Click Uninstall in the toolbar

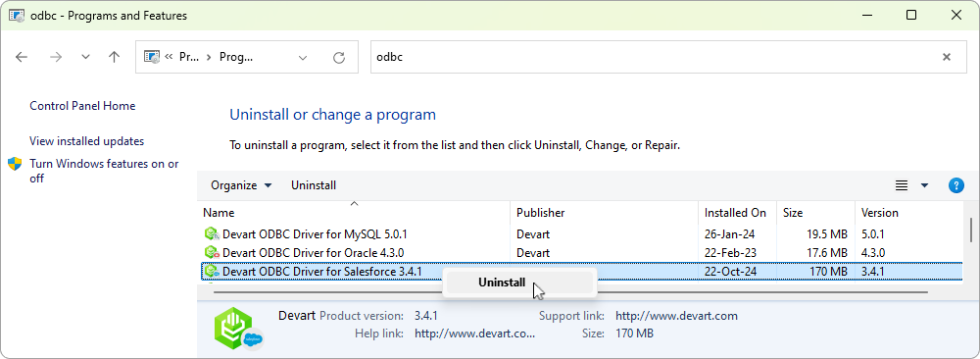[314, 185]
